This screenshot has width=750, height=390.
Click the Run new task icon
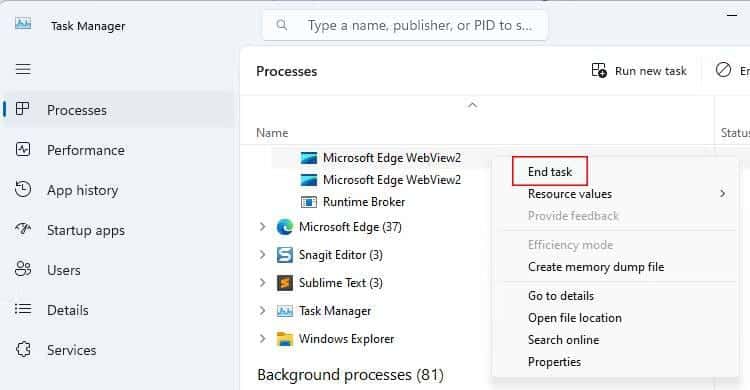599,70
